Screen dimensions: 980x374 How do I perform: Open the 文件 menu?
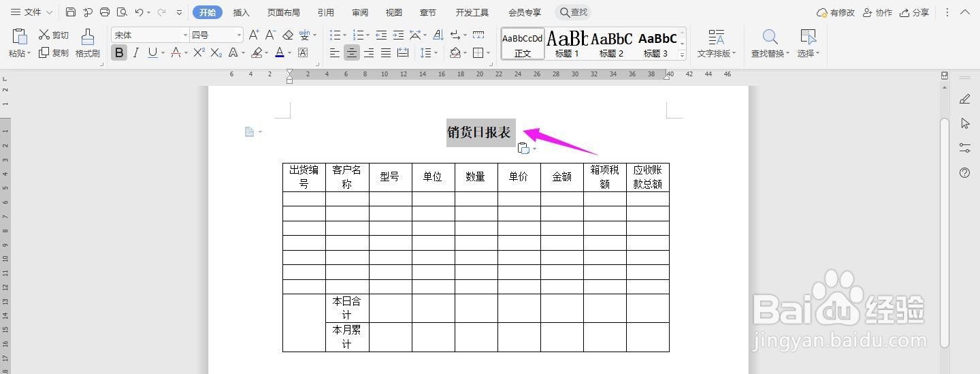(x=31, y=12)
